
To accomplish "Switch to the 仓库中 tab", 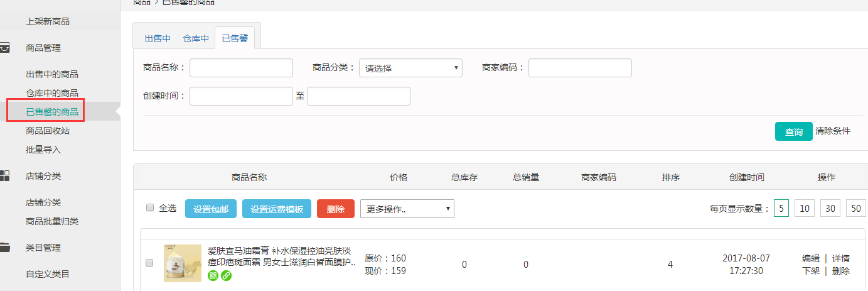I will [x=195, y=38].
